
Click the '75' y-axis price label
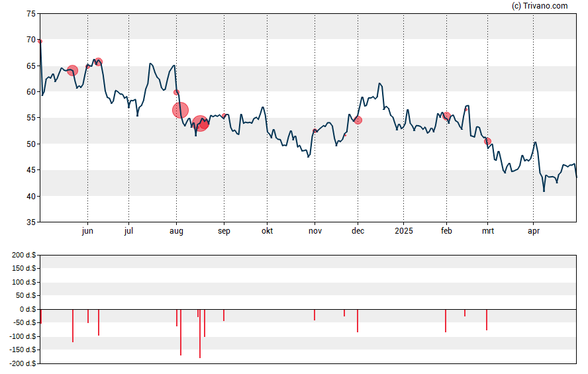[31, 14]
